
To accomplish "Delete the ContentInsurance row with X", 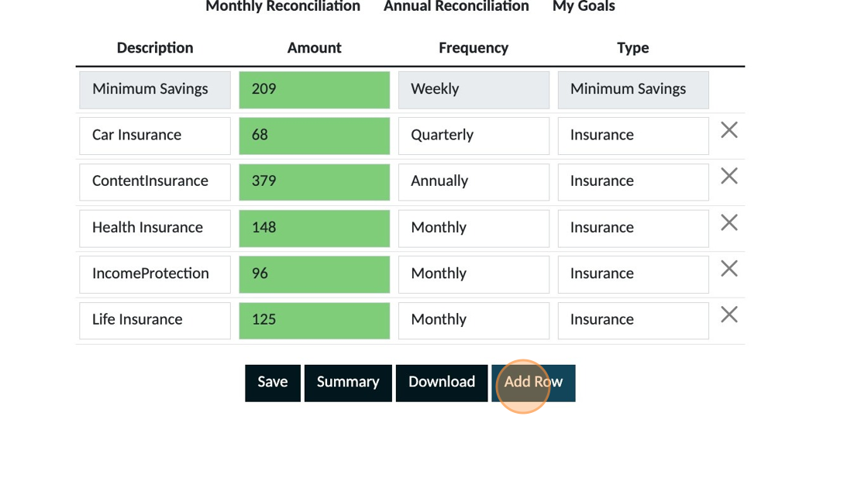I will click(x=729, y=176).
